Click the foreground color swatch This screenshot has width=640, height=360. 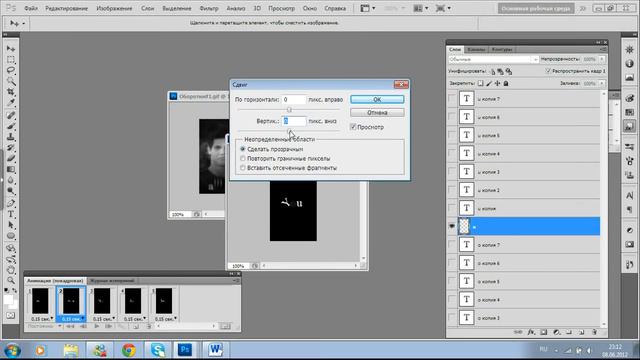click(8, 300)
